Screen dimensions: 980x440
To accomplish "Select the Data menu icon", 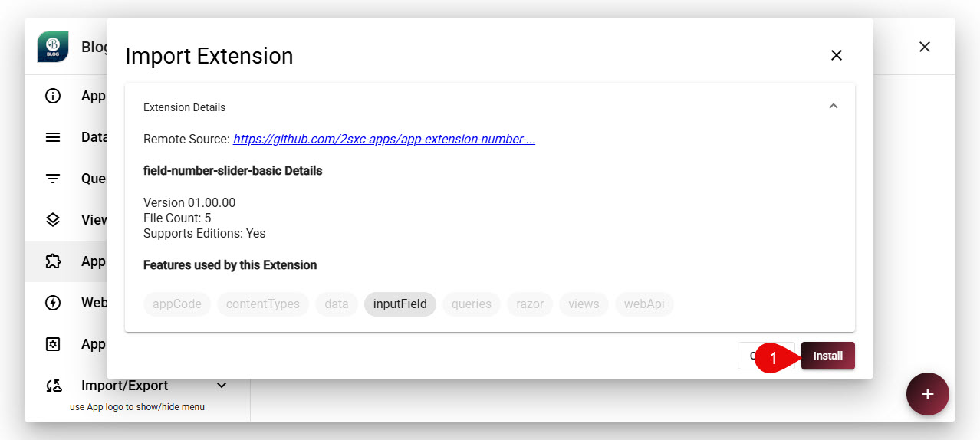I will tap(53, 137).
